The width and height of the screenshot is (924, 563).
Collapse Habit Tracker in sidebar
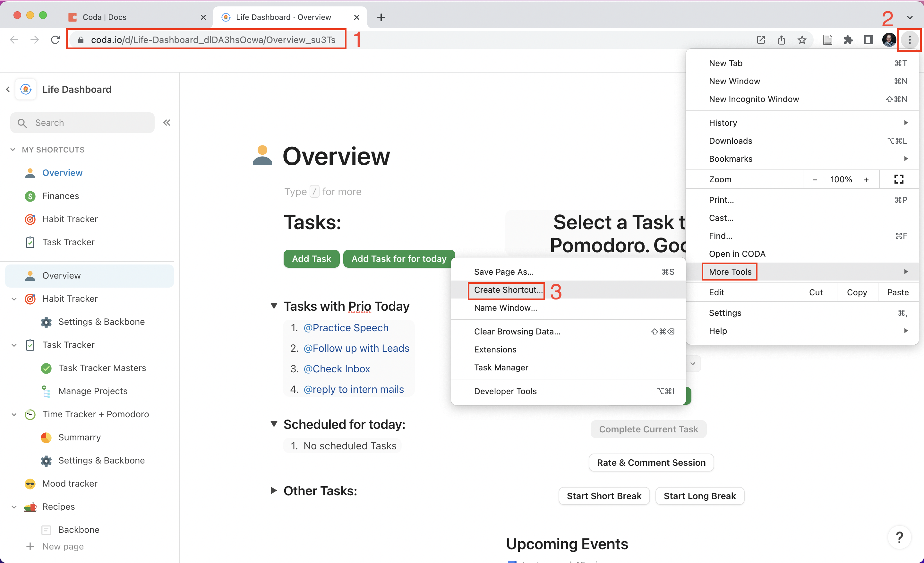[x=14, y=299]
